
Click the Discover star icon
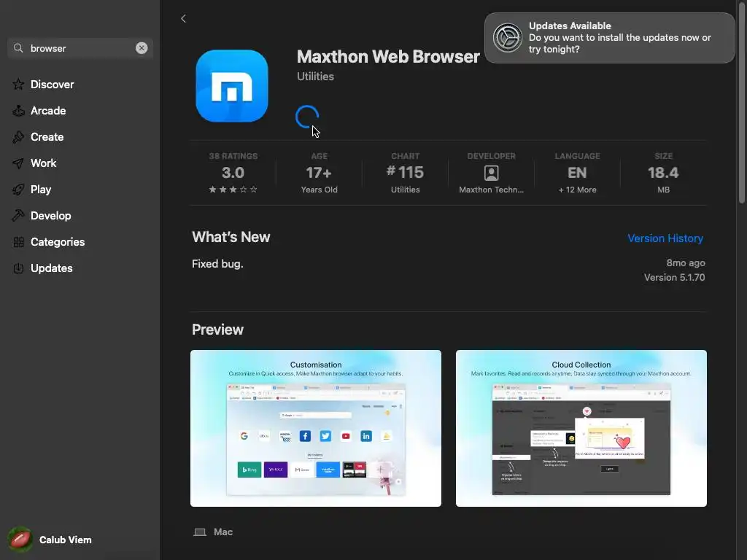coord(18,85)
